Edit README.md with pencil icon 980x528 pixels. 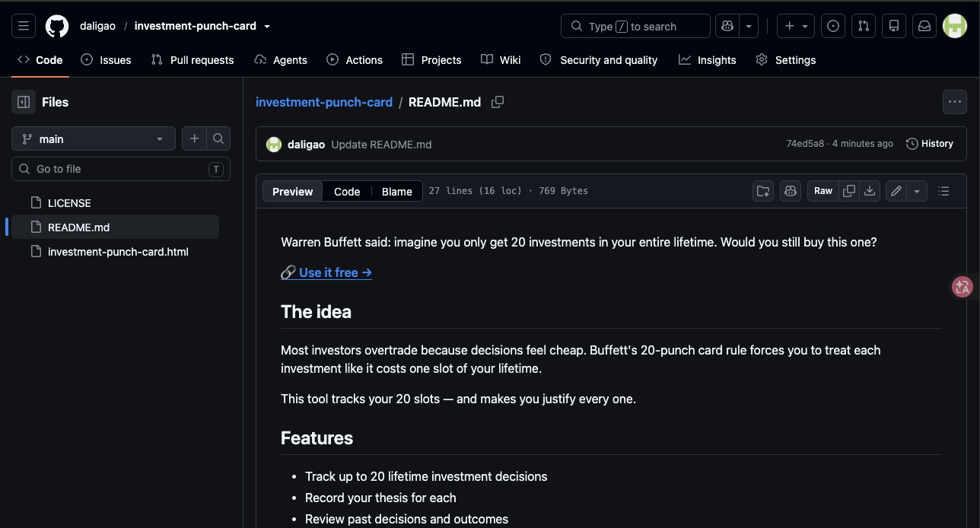coord(896,191)
